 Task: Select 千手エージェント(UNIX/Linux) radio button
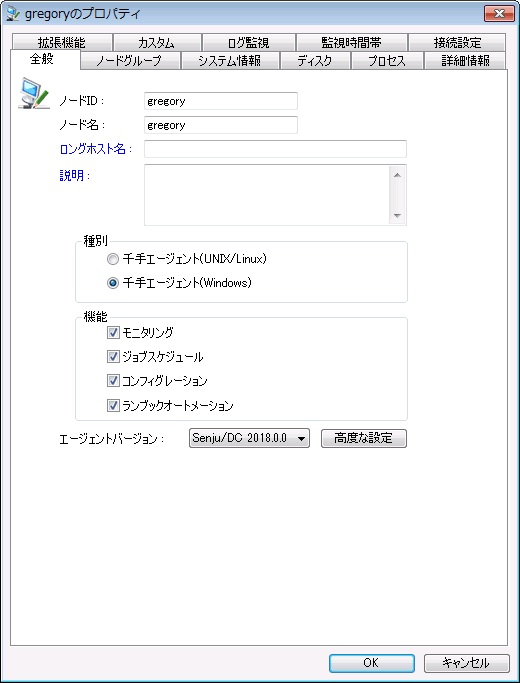pos(113,259)
